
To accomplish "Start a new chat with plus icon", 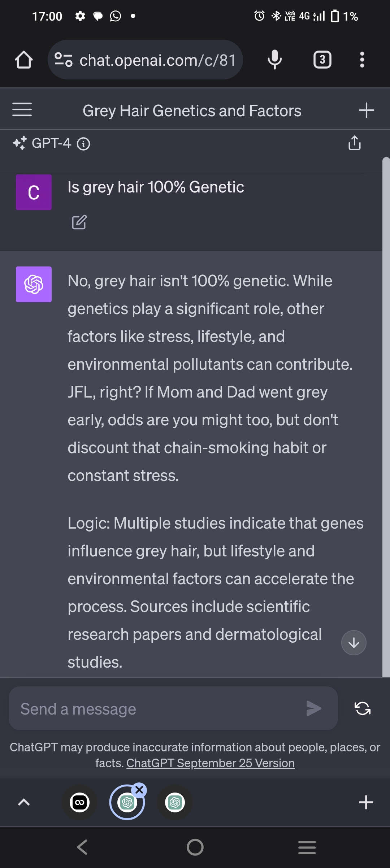I will point(366,110).
